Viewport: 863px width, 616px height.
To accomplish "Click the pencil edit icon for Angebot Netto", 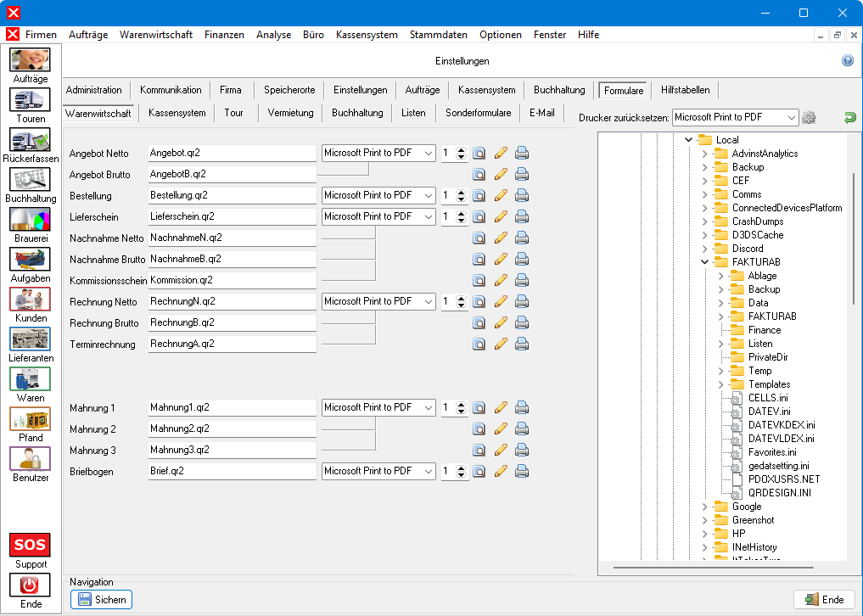I will (x=501, y=153).
